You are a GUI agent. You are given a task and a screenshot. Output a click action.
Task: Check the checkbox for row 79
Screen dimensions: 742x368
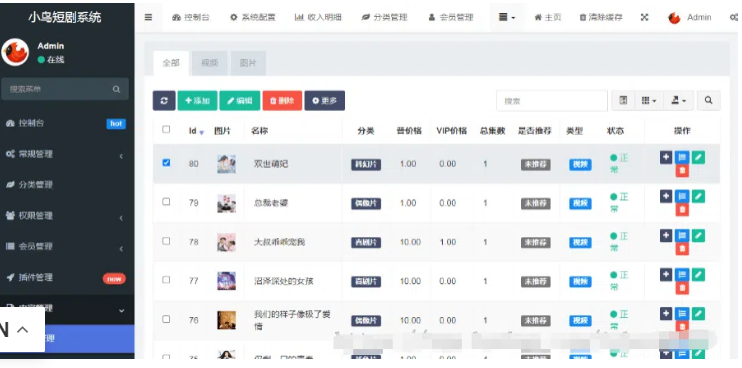click(x=166, y=202)
